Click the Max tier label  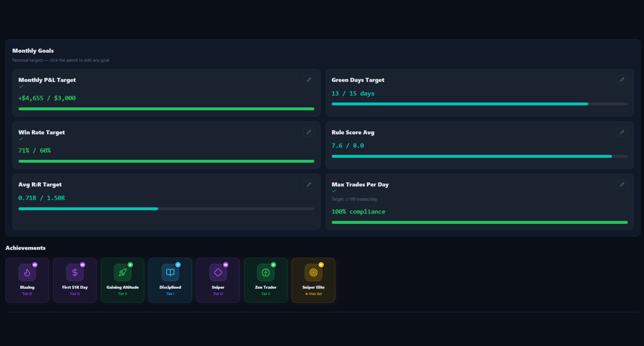click(313, 294)
